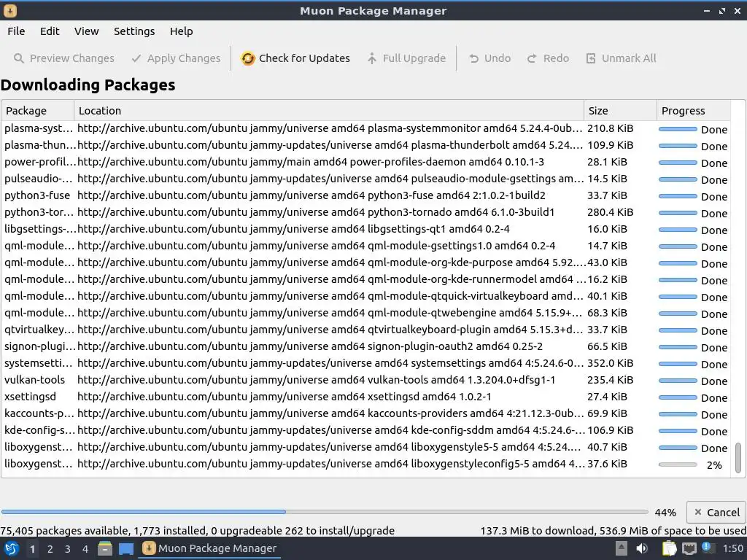Click the Preview Changes toolbar label
This screenshot has height=560, width=747.
(x=72, y=58)
